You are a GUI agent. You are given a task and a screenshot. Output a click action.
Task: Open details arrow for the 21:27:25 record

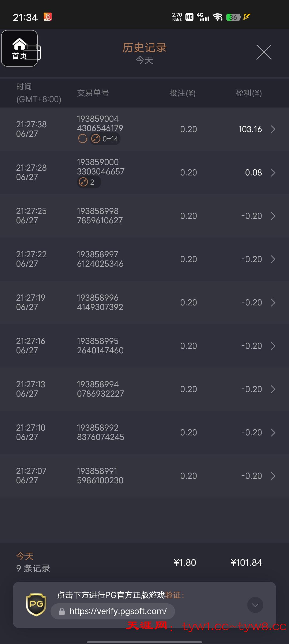tap(273, 216)
